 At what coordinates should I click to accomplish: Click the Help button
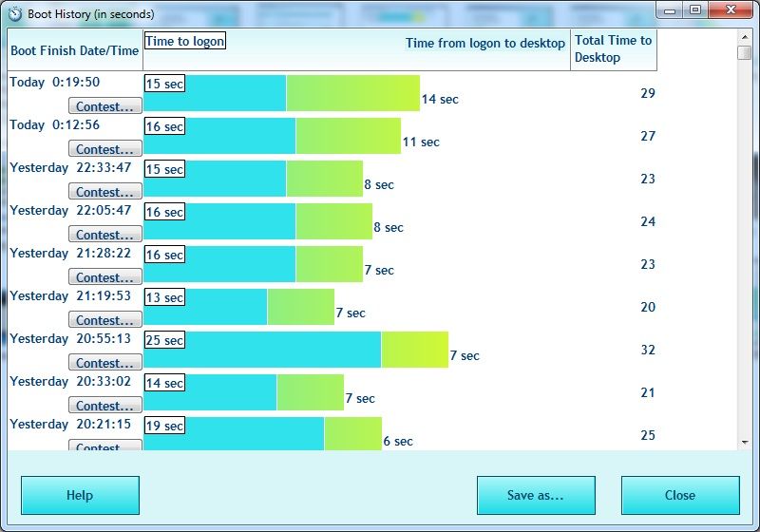80,495
